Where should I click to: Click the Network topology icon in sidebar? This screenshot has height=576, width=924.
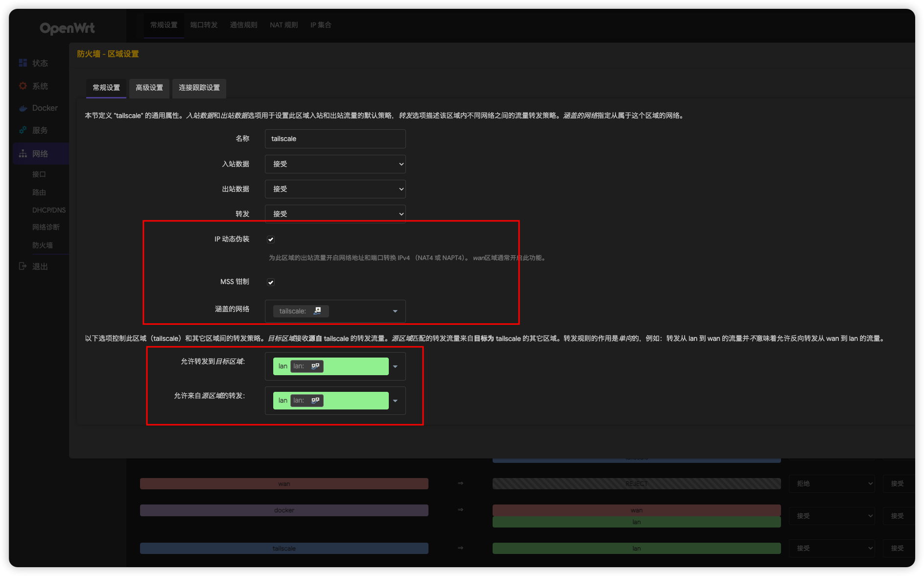23,154
